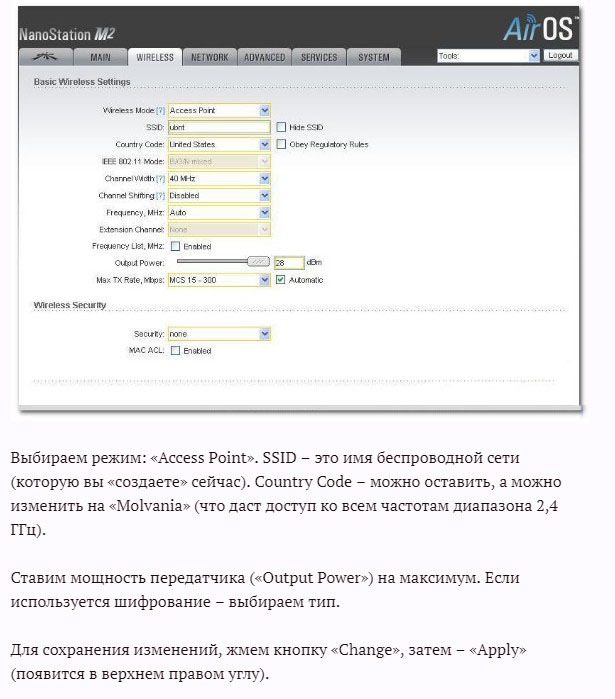Open the SERVICES tab
615x699 pixels.
click(x=319, y=57)
